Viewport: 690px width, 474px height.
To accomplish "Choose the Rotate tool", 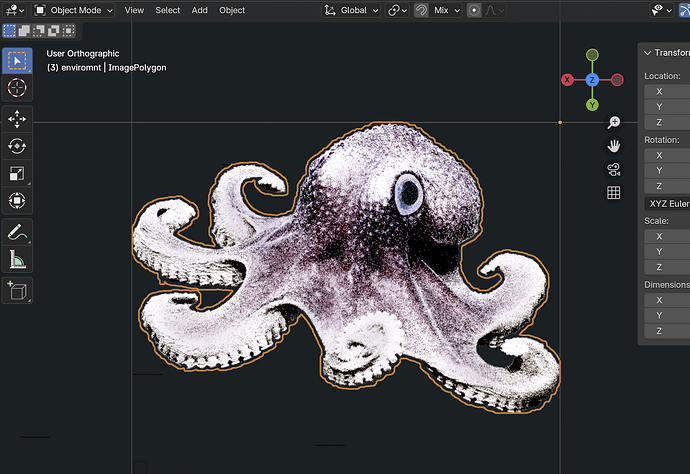I will (x=17, y=146).
